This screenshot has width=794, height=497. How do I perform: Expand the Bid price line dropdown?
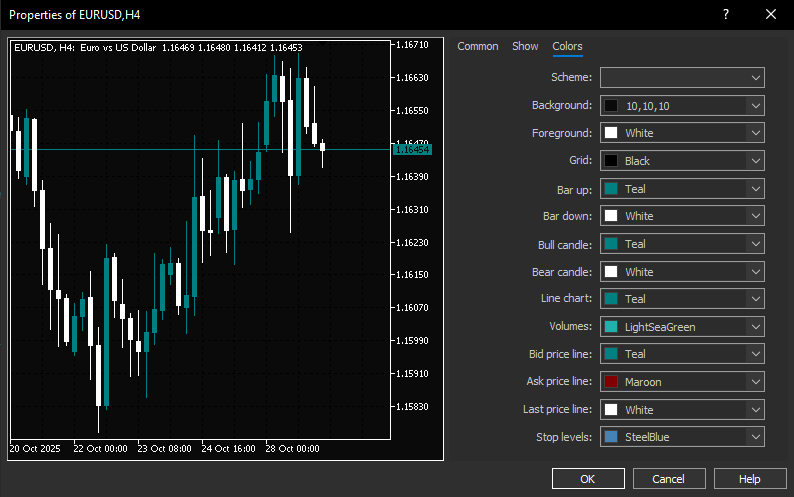click(755, 354)
